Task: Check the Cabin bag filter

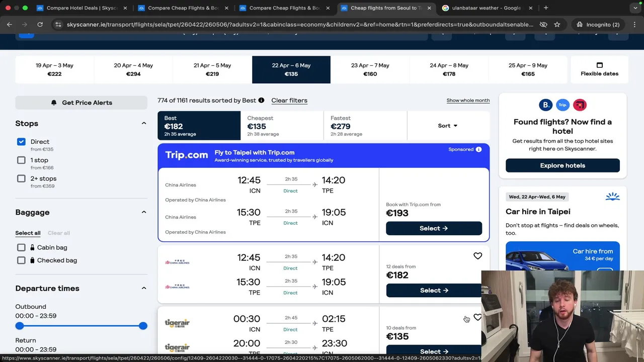Action: point(21,247)
